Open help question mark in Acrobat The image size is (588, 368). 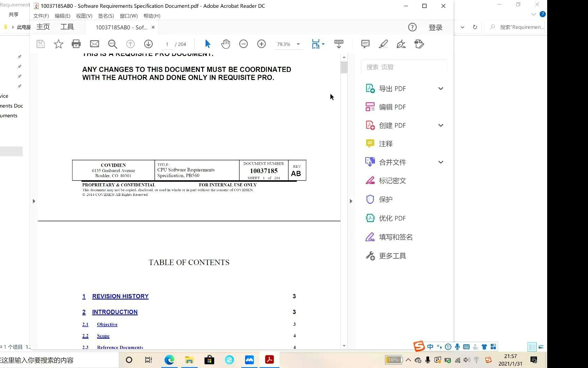coord(412,27)
